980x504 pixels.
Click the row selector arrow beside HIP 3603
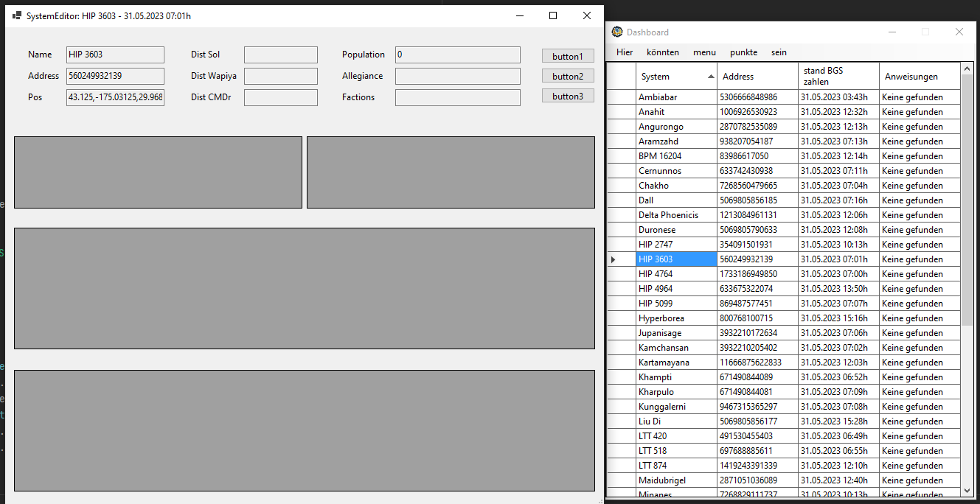614,259
